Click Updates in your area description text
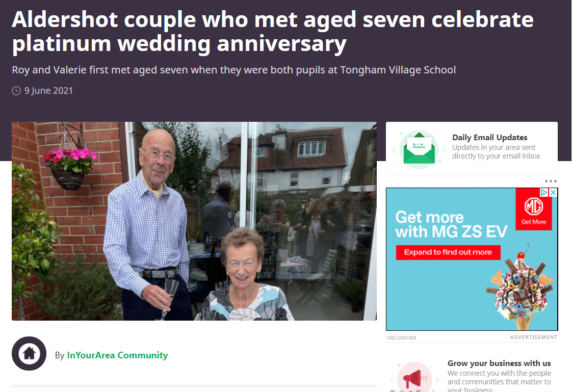Image resolution: width=572 pixels, height=392 pixels. (x=496, y=152)
